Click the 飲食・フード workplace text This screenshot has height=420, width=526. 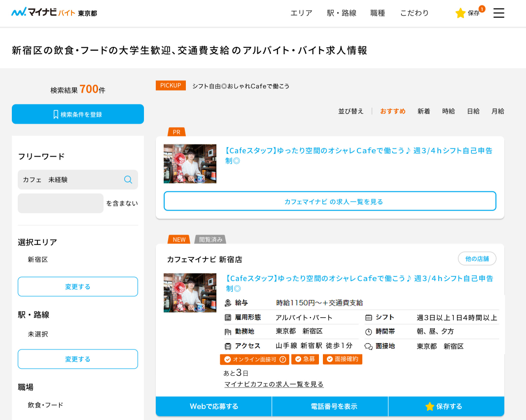click(x=45, y=405)
